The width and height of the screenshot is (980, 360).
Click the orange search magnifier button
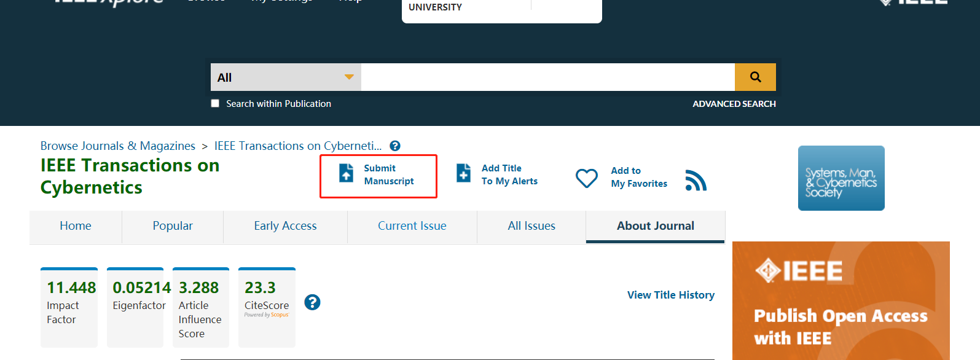pyautogui.click(x=755, y=77)
